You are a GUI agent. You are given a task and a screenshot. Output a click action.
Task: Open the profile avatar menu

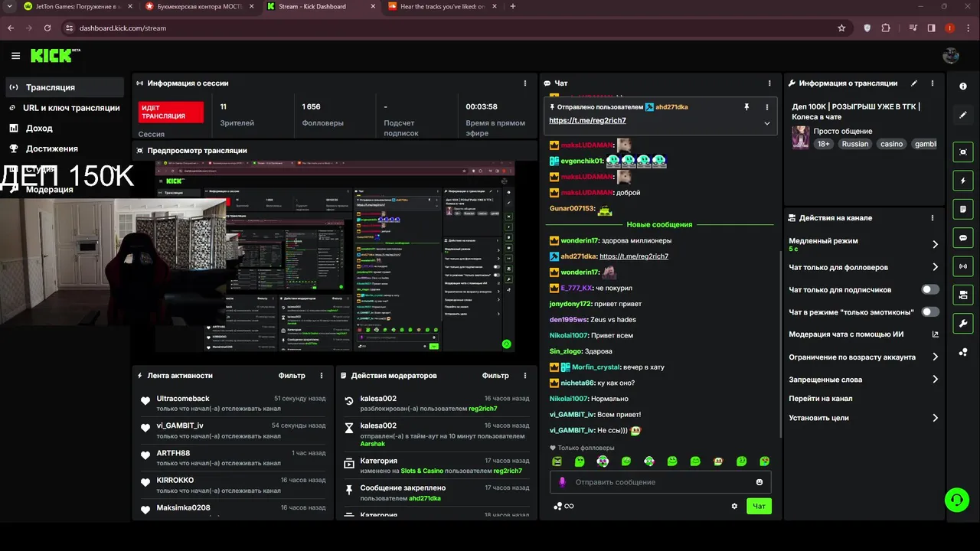click(950, 55)
